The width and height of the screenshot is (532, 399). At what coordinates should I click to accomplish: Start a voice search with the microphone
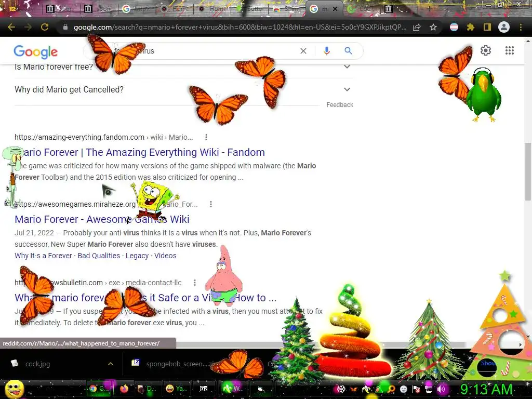[x=327, y=51]
